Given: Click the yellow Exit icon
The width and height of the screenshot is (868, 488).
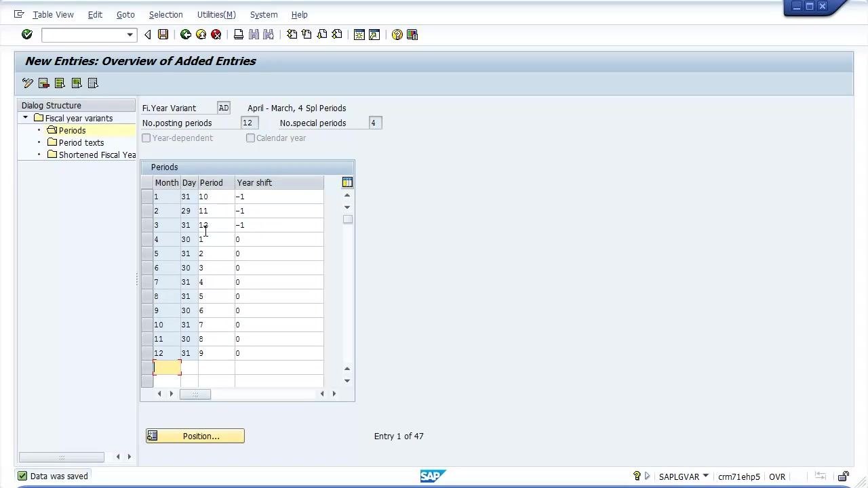Looking at the screenshot, I should pos(201,35).
